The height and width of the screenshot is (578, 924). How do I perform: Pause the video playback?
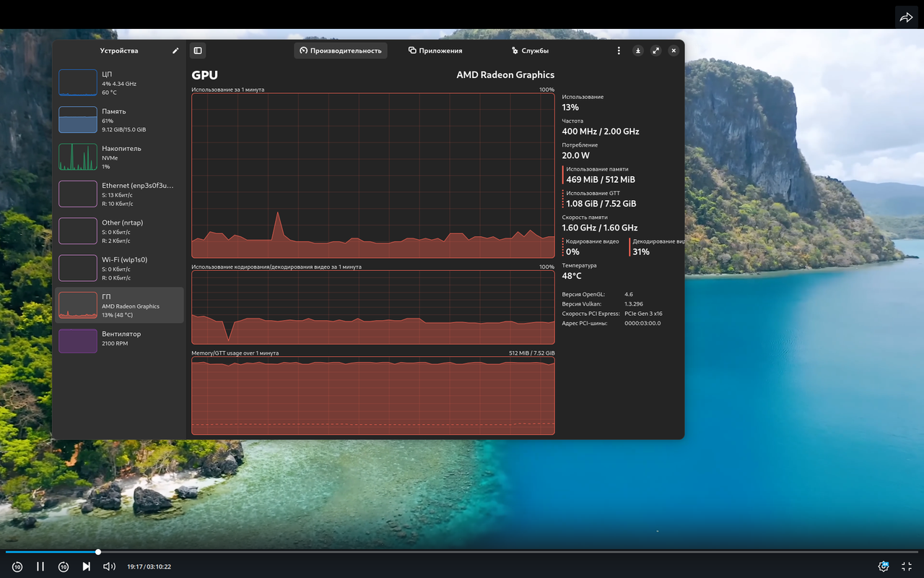point(40,566)
